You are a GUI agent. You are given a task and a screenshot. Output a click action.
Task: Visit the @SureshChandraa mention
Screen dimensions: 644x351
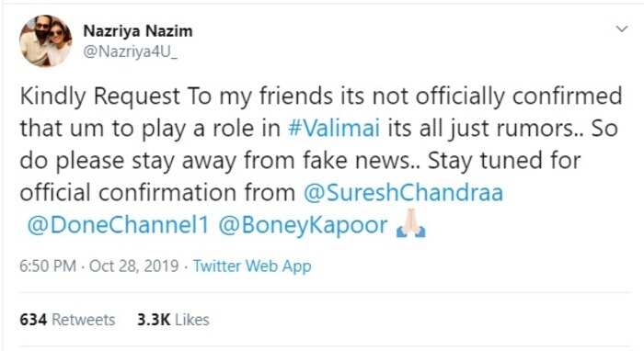pyautogui.click(x=403, y=192)
